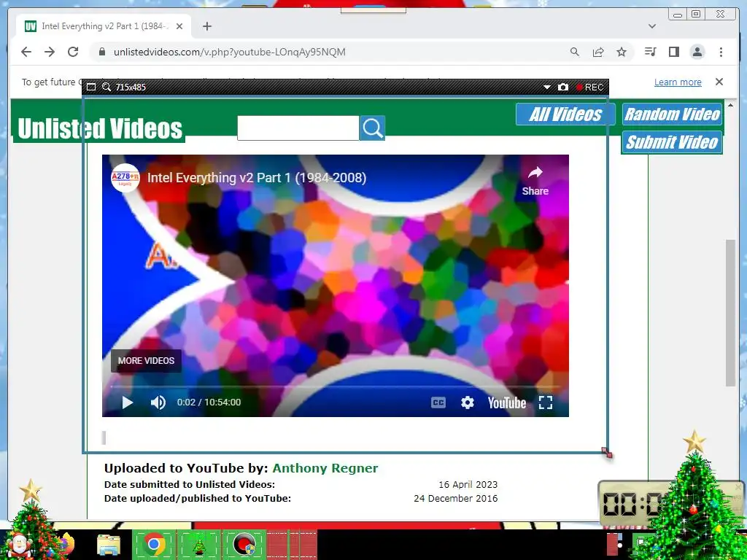Click the page vertical scrollbar thumb
Image resolution: width=747 pixels, height=560 pixels.
point(730,313)
